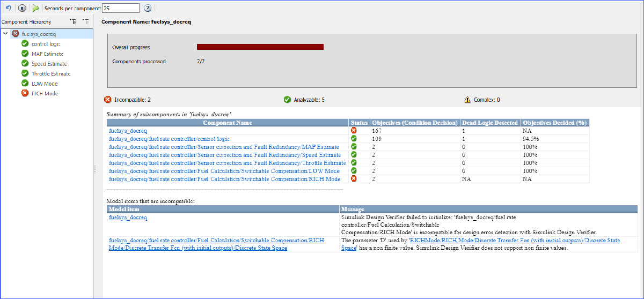644x299 pixels.
Task: Stop the analysis with the stop icon
Action: point(22,8)
